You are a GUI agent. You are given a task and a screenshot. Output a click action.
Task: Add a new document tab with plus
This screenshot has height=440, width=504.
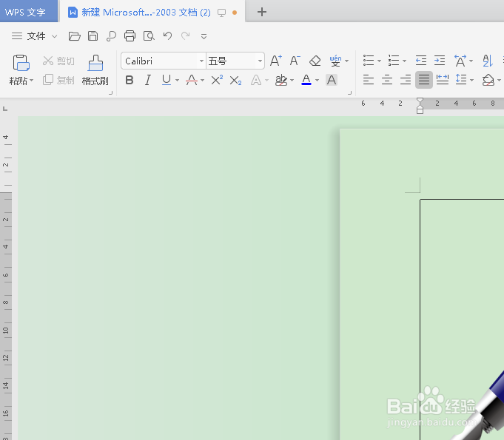click(x=262, y=13)
